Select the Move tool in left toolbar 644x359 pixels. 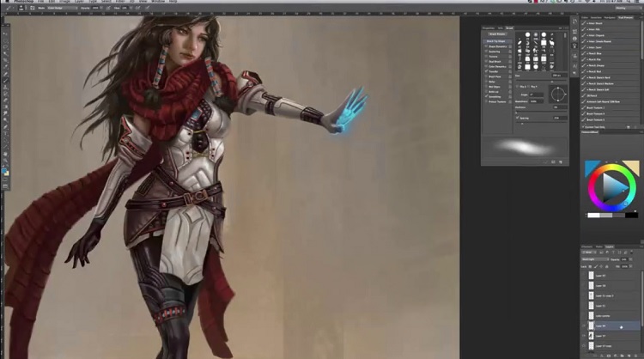[5, 34]
